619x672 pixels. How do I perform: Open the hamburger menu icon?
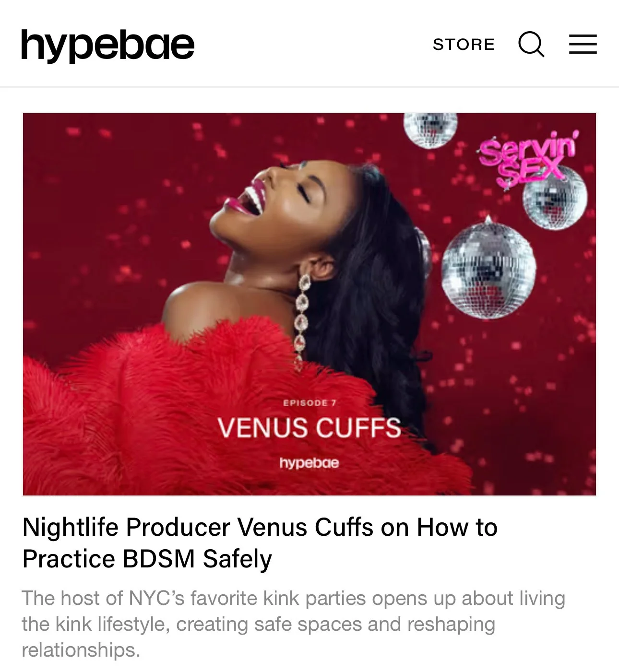pos(583,44)
